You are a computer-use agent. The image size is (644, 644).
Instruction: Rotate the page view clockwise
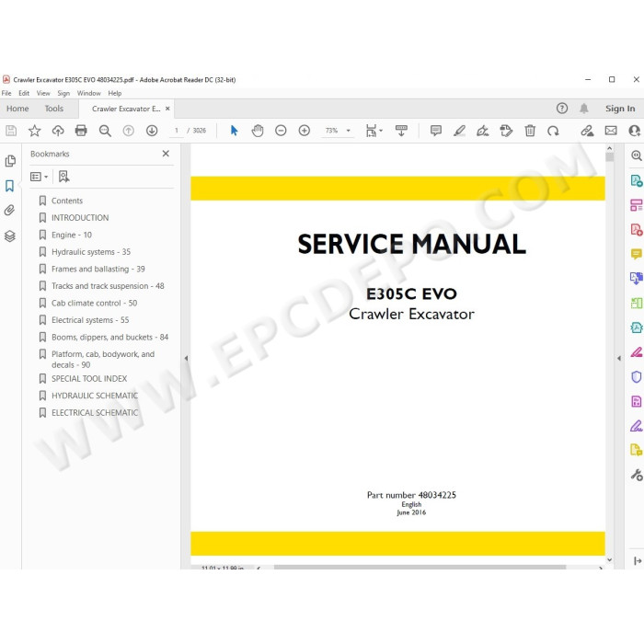553,131
